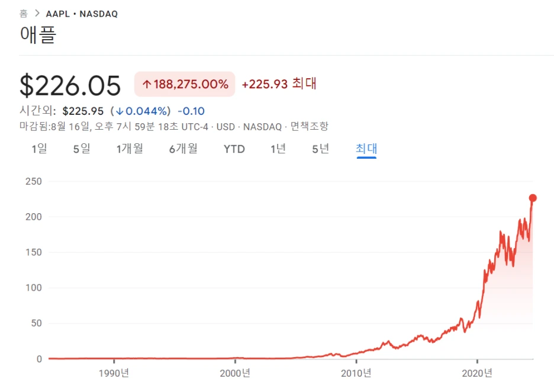Screen dimensions: 554x392
Task: Switch to the 5일 range tab
Action: (x=82, y=149)
